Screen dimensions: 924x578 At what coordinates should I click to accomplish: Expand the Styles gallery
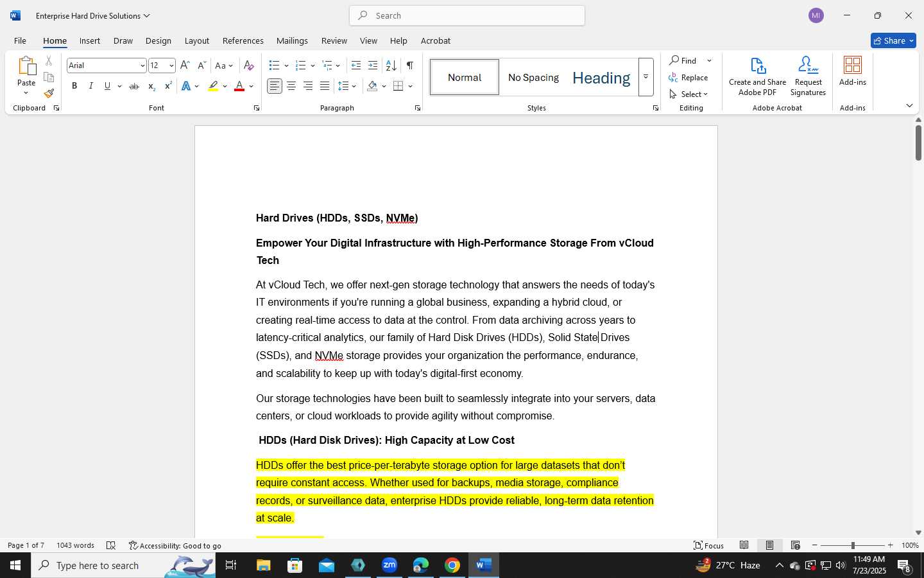[x=646, y=77]
